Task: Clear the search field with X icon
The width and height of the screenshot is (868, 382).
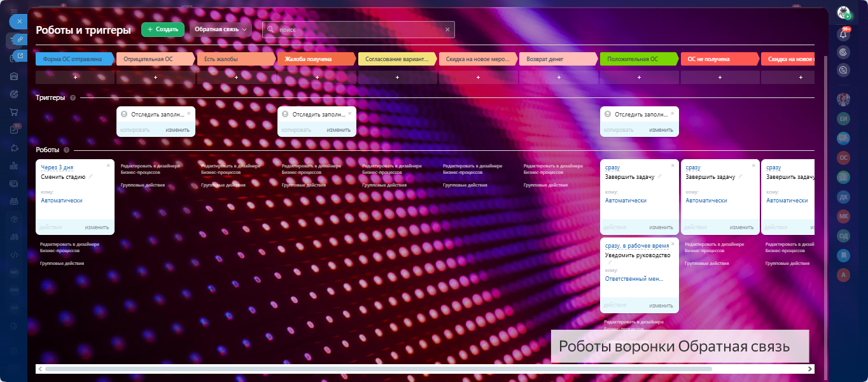Action: pyautogui.click(x=447, y=29)
